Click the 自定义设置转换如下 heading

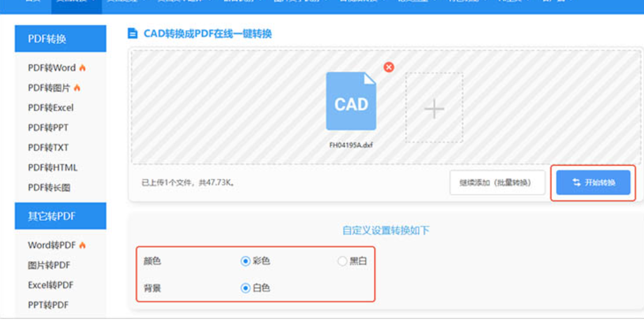tap(386, 230)
